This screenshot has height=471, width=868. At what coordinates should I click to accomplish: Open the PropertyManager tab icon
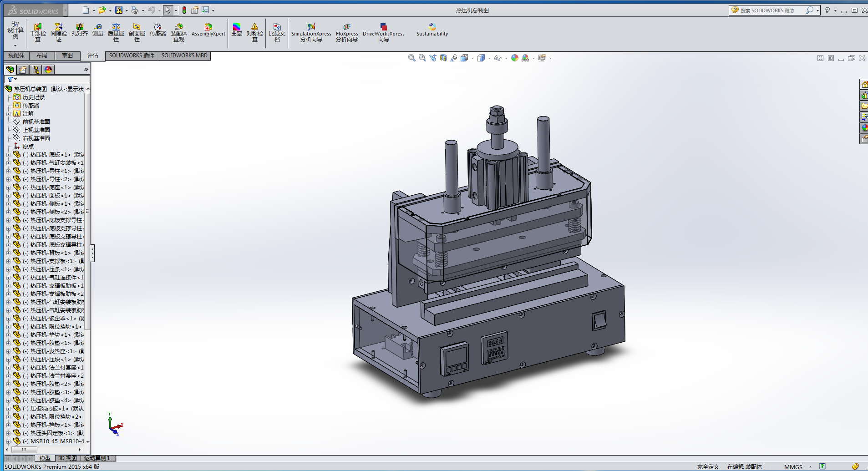pyautogui.click(x=23, y=70)
